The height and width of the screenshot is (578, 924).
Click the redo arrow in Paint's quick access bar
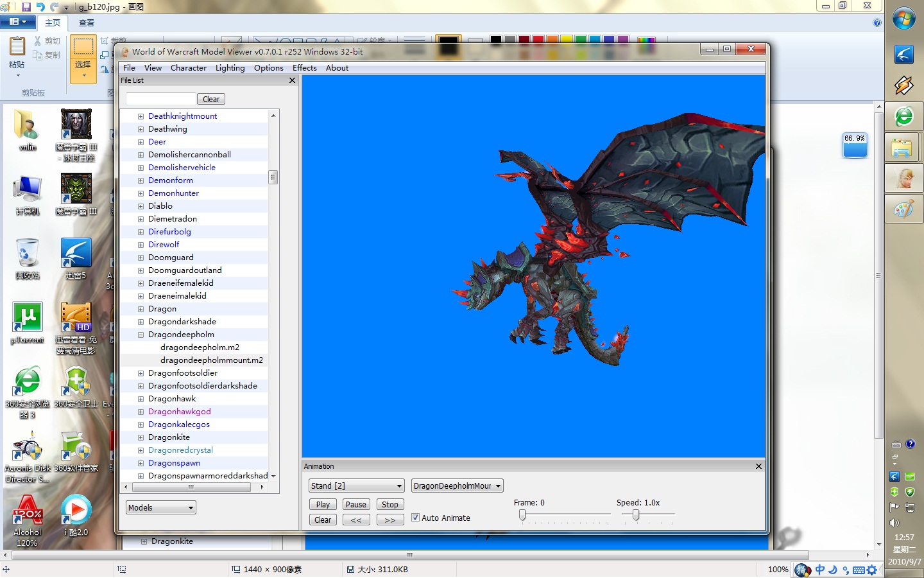tap(54, 6)
